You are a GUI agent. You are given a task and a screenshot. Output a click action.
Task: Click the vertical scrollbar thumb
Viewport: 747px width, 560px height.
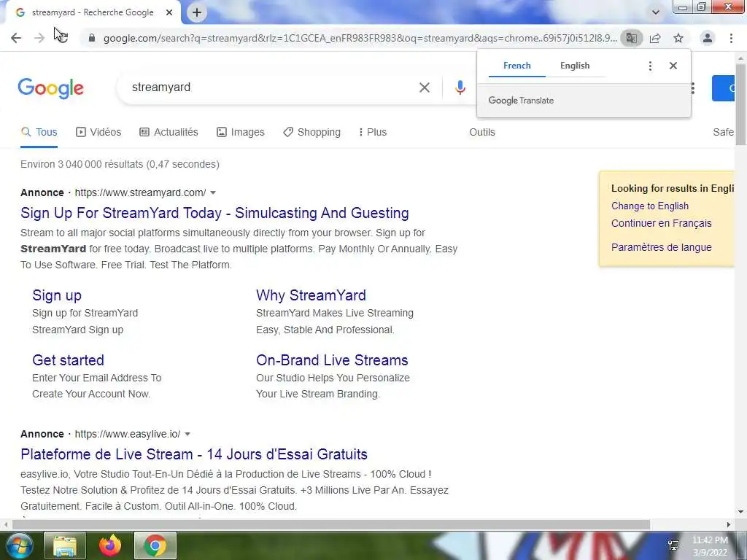740,104
